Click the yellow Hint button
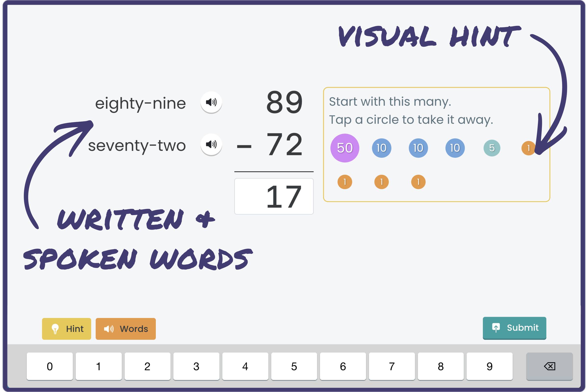Screen dimensions: 588x392 coord(66,329)
